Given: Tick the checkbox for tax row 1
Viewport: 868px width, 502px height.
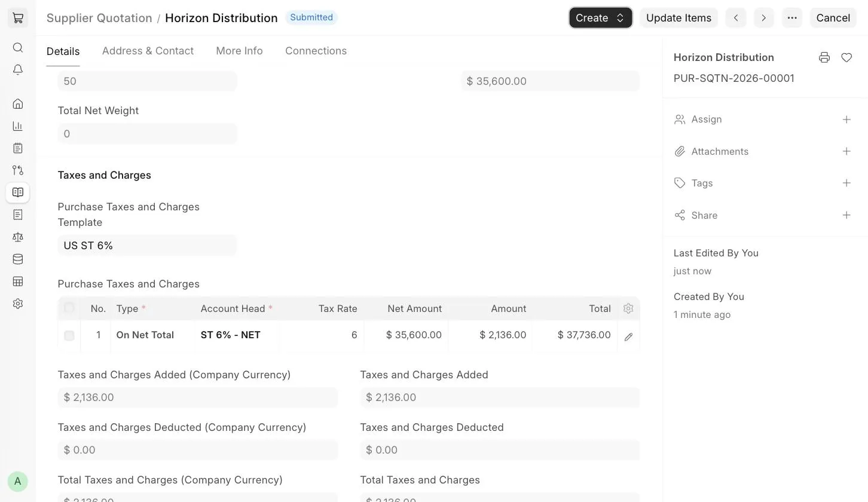Looking at the screenshot, I should pyautogui.click(x=69, y=336).
